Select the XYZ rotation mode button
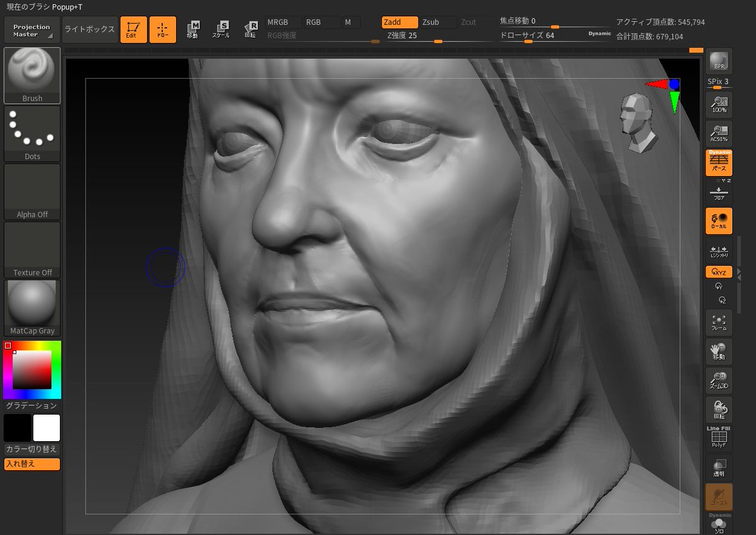The image size is (756, 535). (719, 272)
